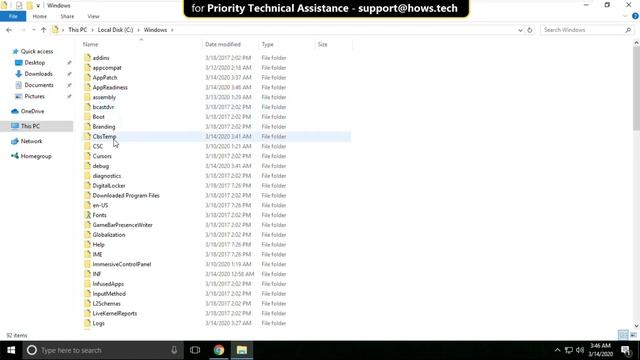The image size is (640, 360).
Task: Select the diagnostics folder name
Action: pyautogui.click(x=107, y=176)
